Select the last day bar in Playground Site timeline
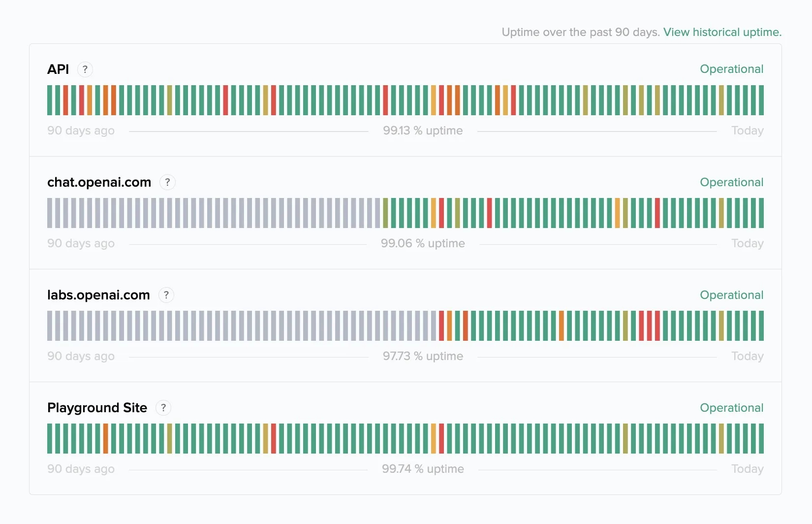Screen dimensions: 812x524 (761, 438)
